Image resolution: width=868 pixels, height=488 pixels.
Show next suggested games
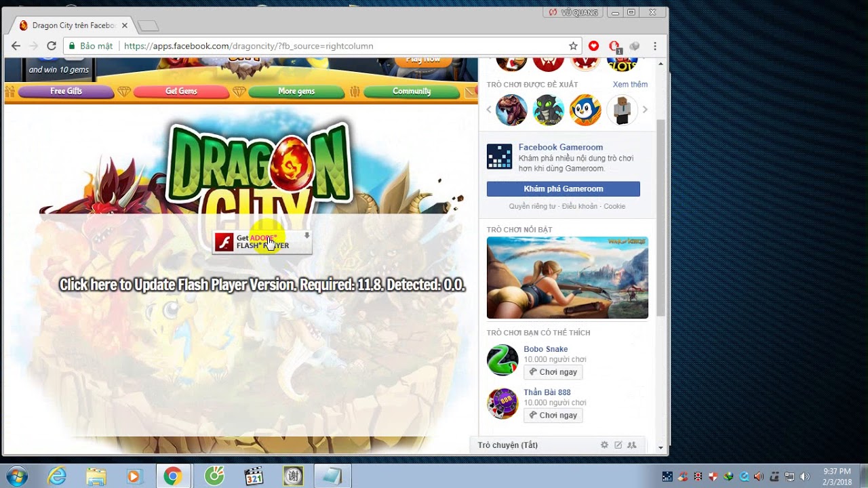click(x=645, y=109)
